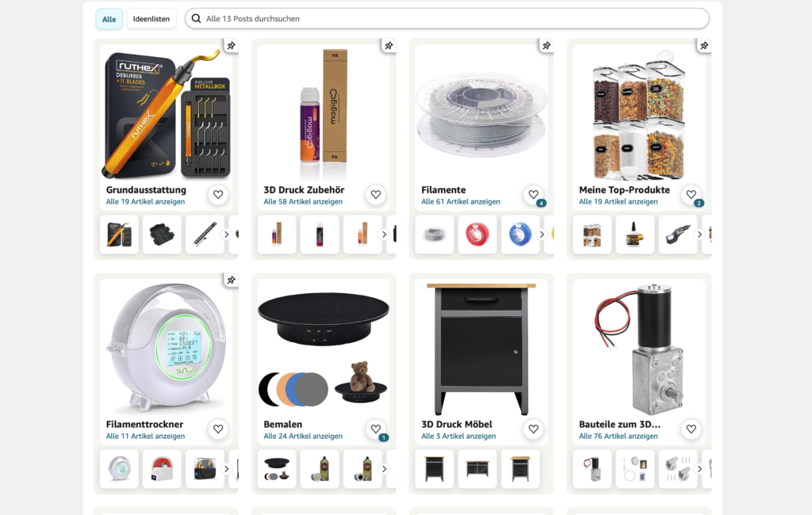The width and height of the screenshot is (812, 515).
Task: Click the pin icon on 3D Druck Zubehör card
Action: 389,45
